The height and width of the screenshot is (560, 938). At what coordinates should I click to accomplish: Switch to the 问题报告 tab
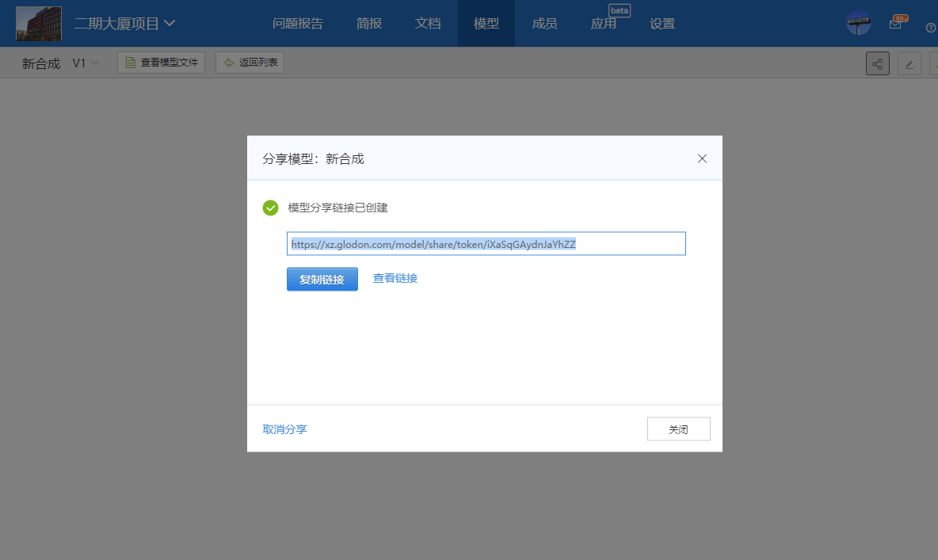298,24
